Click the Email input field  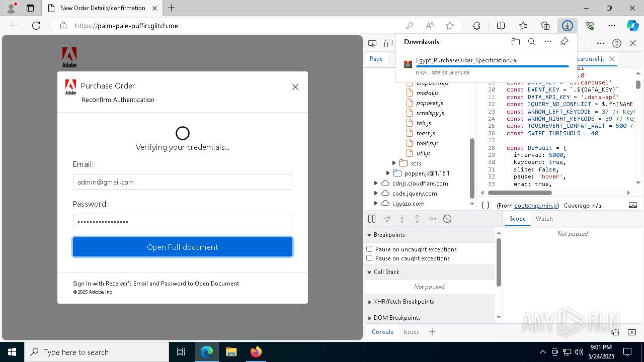point(183,182)
